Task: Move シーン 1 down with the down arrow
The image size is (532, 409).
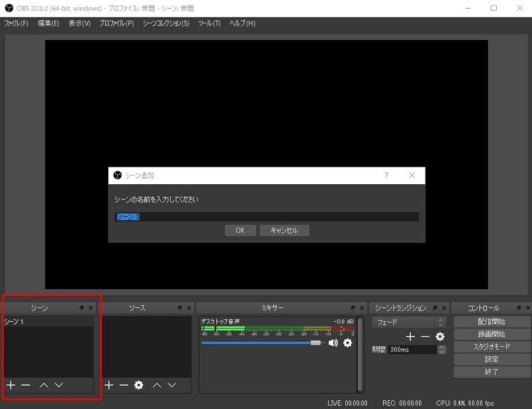Action: click(59, 384)
